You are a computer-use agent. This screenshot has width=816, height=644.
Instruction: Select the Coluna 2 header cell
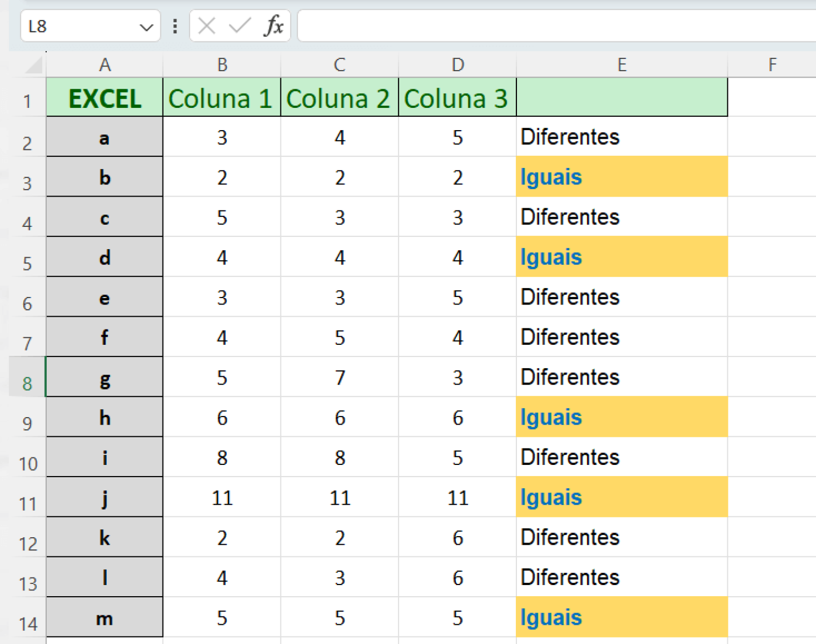click(x=339, y=98)
